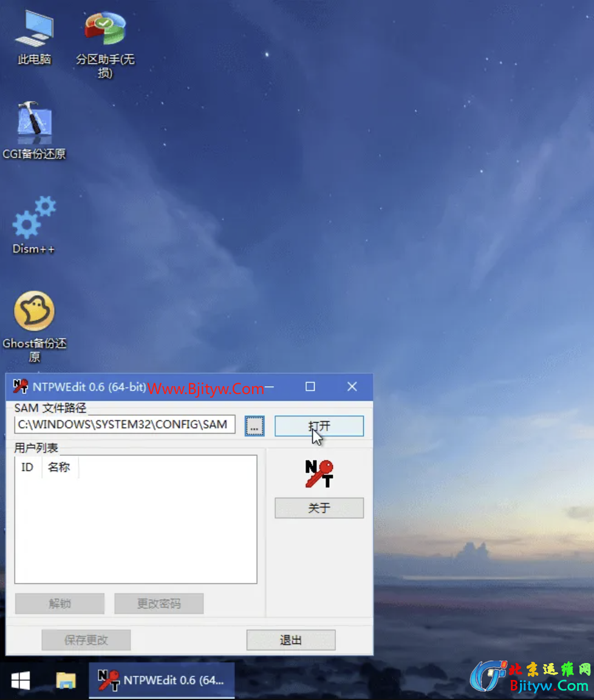Click the ID column header

coord(27,467)
